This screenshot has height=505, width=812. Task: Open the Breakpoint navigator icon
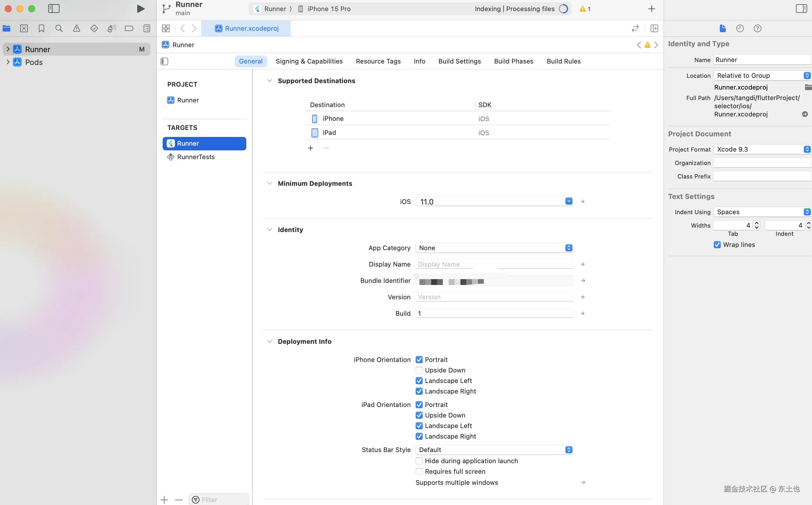tap(129, 28)
